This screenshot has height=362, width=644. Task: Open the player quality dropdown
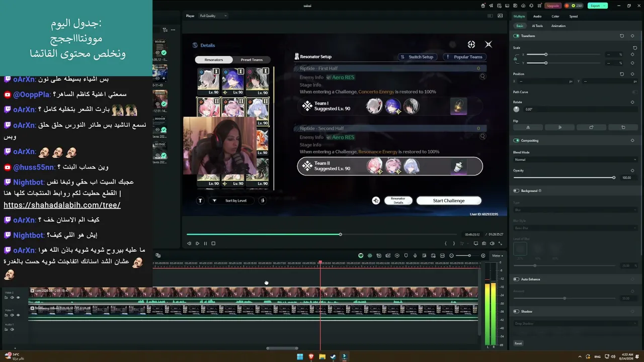click(213, 16)
